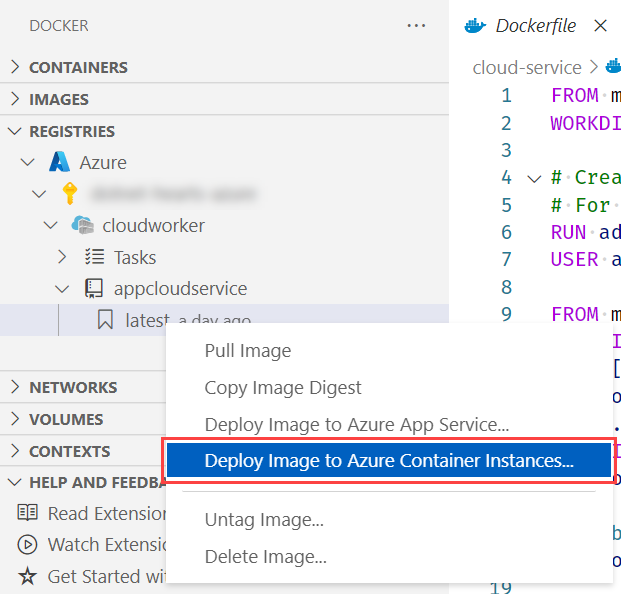Viewport: 621px width, 594px height.
Task: Click the cloudworker registry icon
Action: (x=82, y=225)
